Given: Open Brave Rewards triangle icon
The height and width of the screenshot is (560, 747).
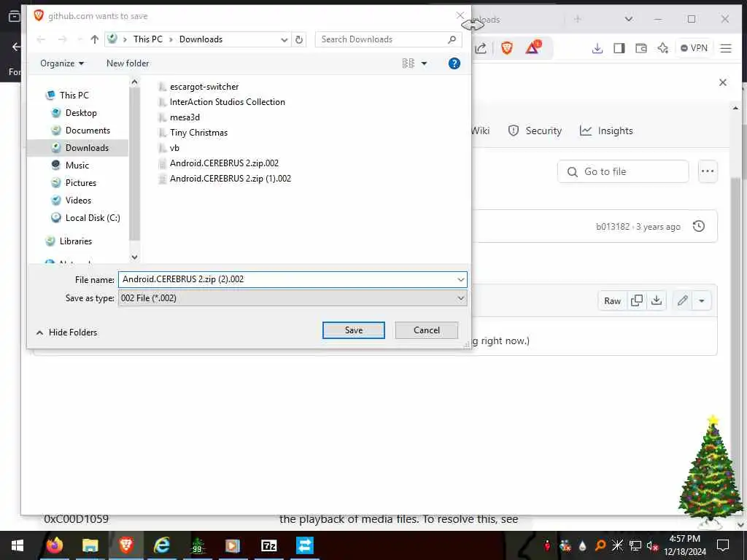Looking at the screenshot, I should point(533,47).
